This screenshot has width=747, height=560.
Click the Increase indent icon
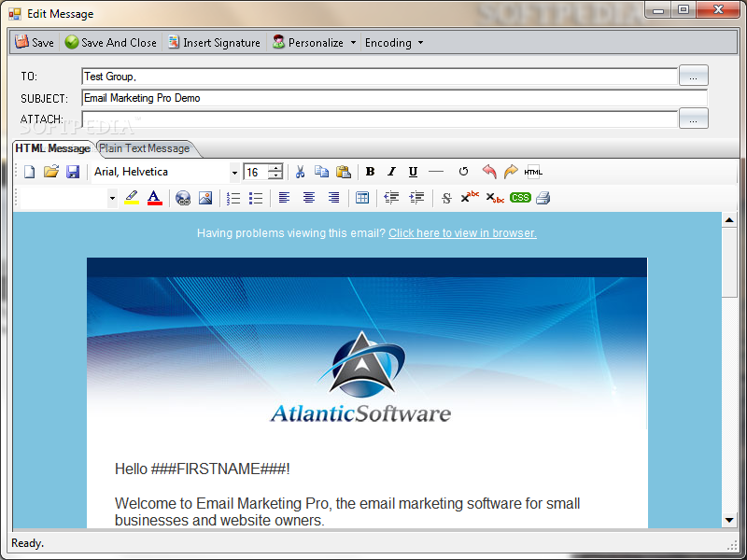pyautogui.click(x=416, y=198)
